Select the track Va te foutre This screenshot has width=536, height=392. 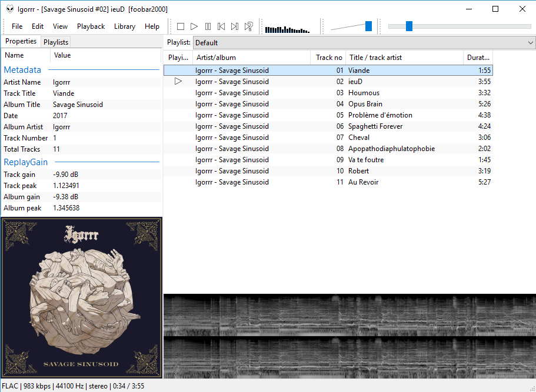(x=328, y=160)
